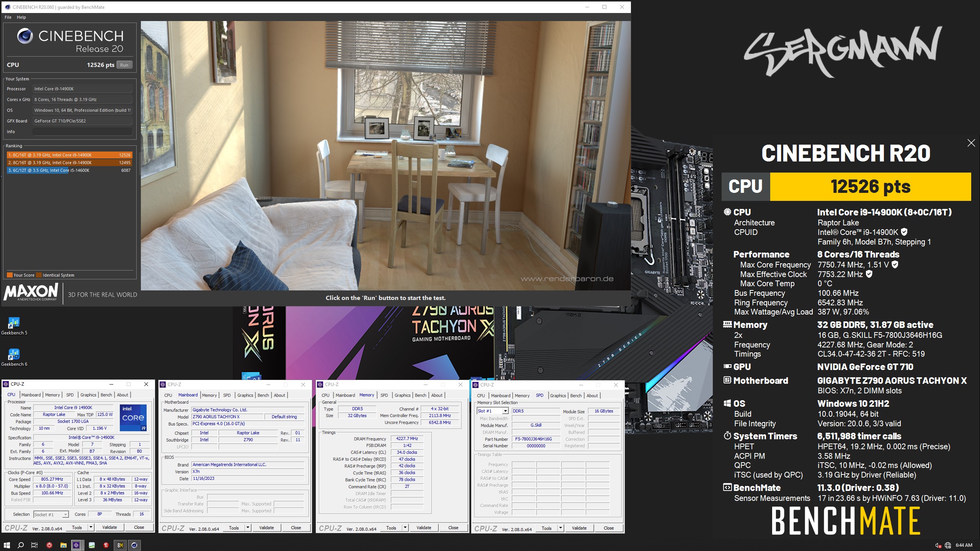Select the i5-14600K ranking entry
This screenshot has width=980, height=551.
(69, 170)
